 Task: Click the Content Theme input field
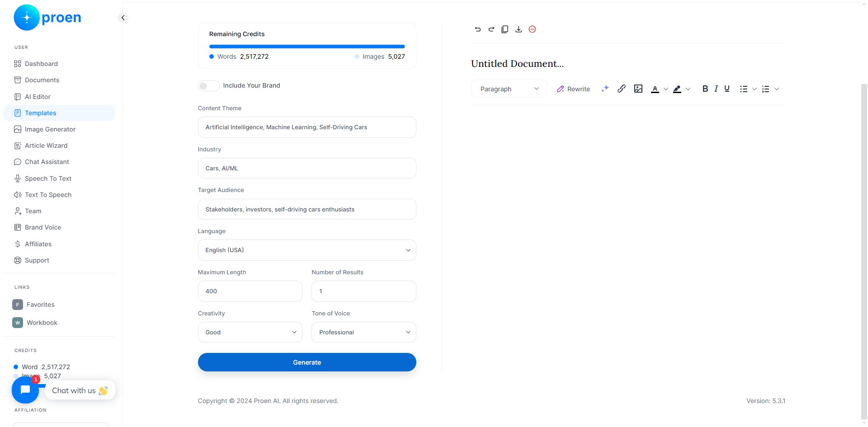pos(307,127)
